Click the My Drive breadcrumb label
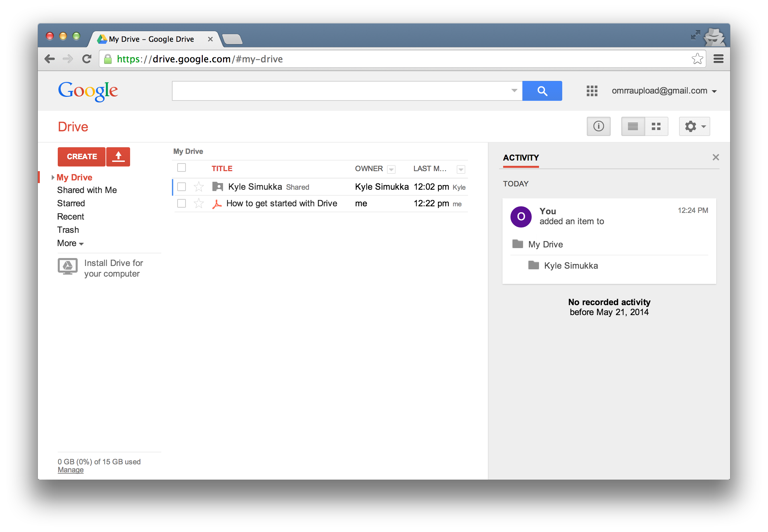The image size is (768, 532). (188, 152)
